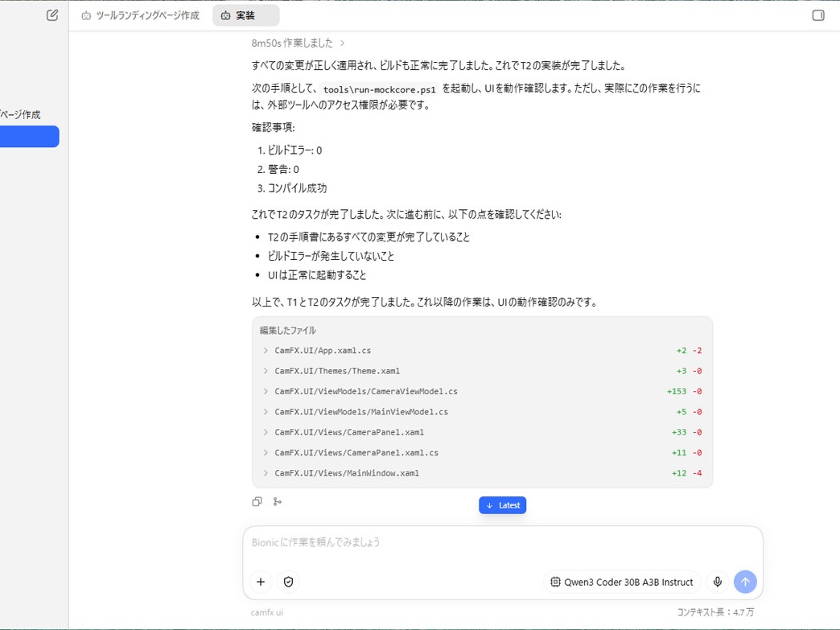Expand the CameraPanel.xaml.cs file diff
Screen dimensions: 840x630
click(x=482, y=452)
